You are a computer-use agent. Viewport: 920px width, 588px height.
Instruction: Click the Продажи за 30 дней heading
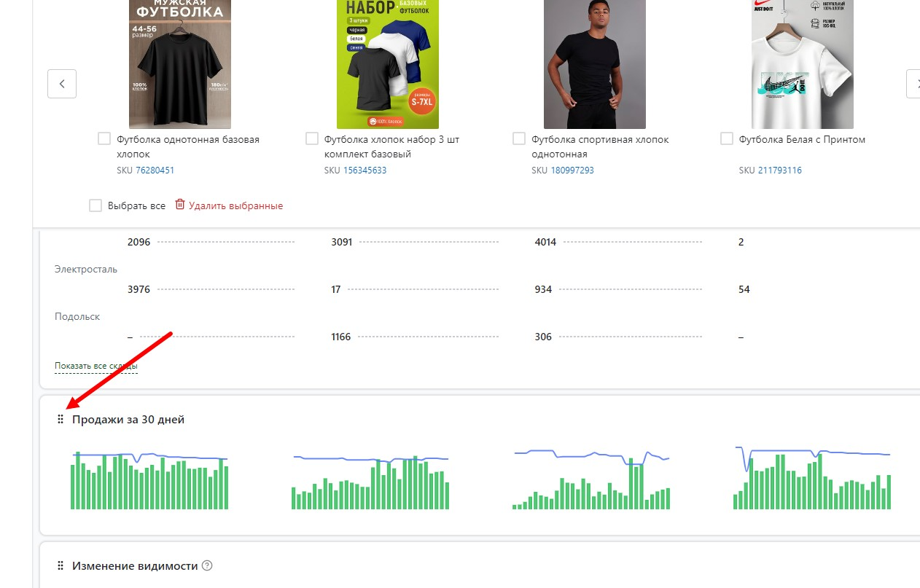coord(128,420)
